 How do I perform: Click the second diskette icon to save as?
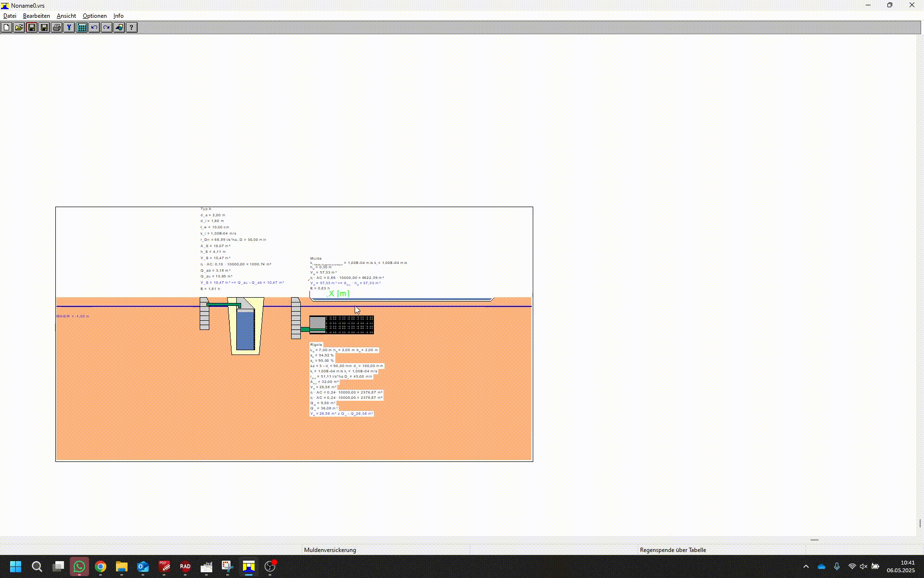click(44, 27)
